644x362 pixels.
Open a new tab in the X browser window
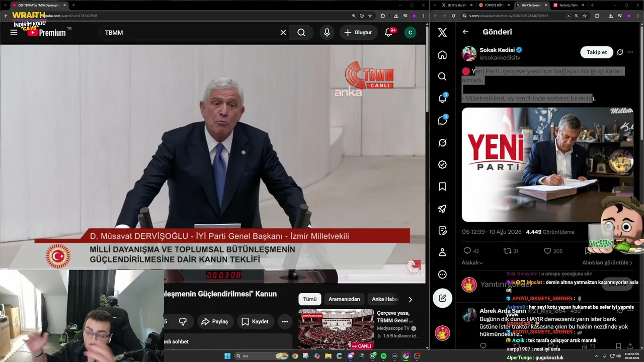coord(592,5)
